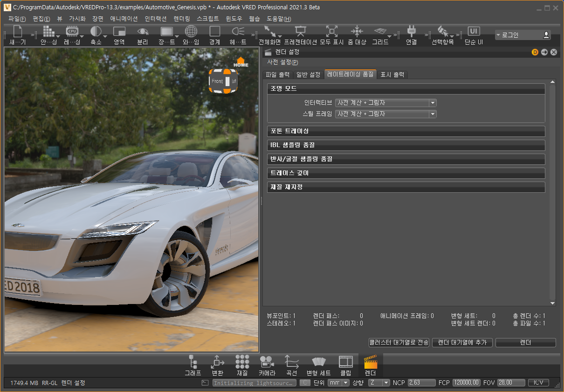Click the 렌더 button at bottom right

[525, 343]
